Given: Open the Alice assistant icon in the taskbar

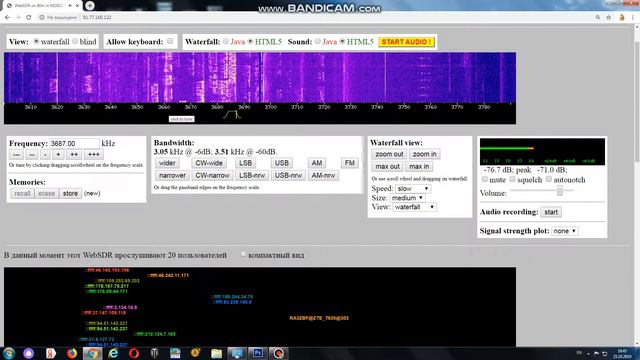Looking at the screenshot, I should [29, 353].
